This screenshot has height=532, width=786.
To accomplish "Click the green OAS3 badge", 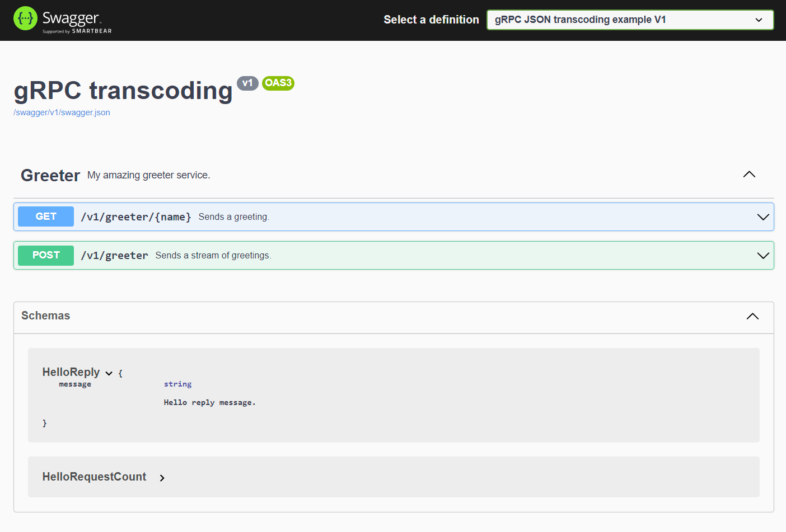I will click(278, 83).
